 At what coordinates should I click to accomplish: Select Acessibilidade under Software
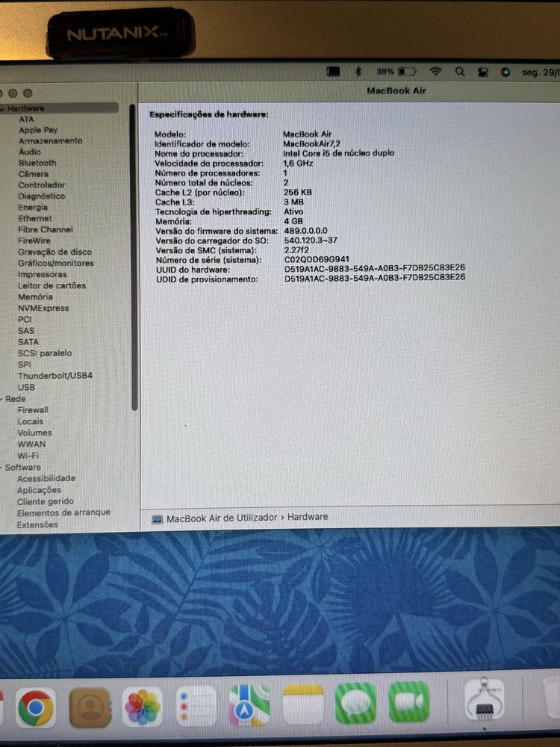tap(46, 478)
